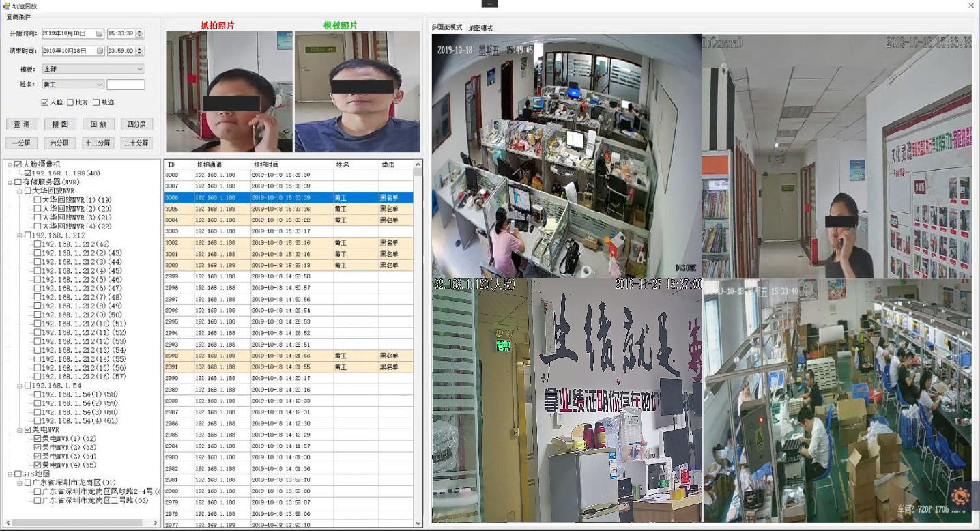Click the 四分屏 button
The image size is (980, 531).
pos(136,125)
